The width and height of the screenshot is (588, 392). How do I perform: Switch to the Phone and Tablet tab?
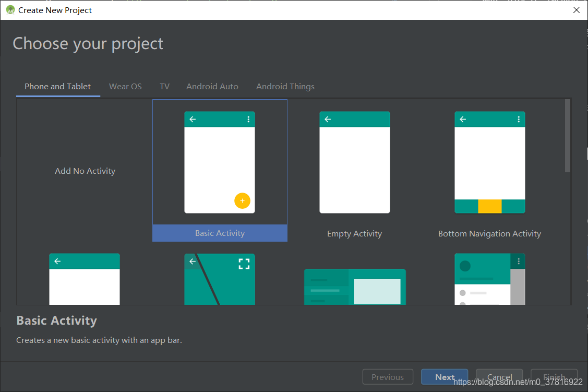[x=58, y=87]
